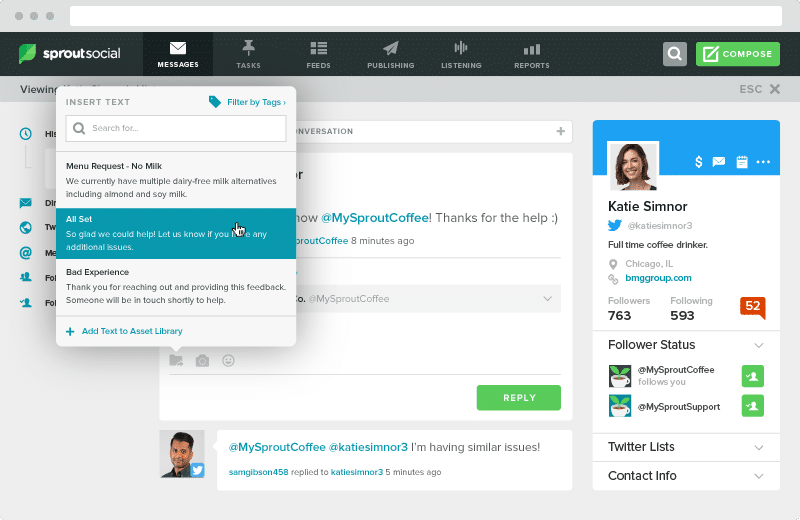The width and height of the screenshot is (800, 520).
Task: Open the search icon in top bar
Action: coord(675,54)
